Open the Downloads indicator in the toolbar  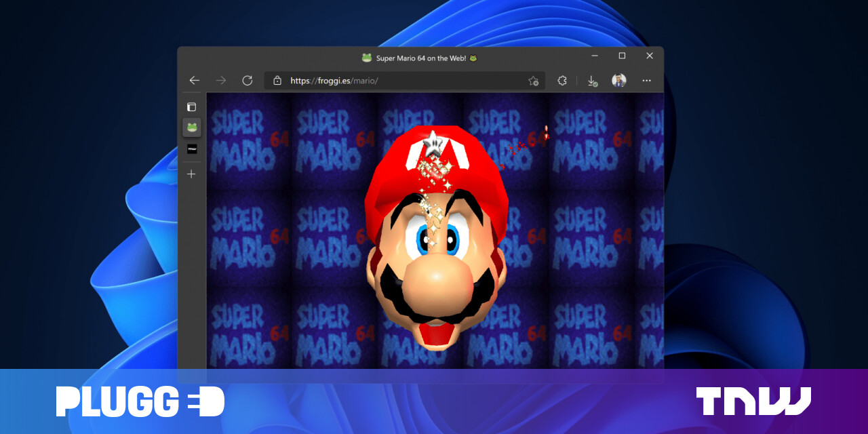pos(591,80)
